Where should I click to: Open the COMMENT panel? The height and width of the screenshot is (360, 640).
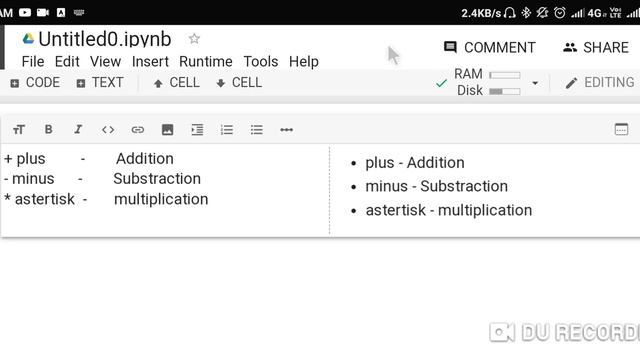coord(489,47)
